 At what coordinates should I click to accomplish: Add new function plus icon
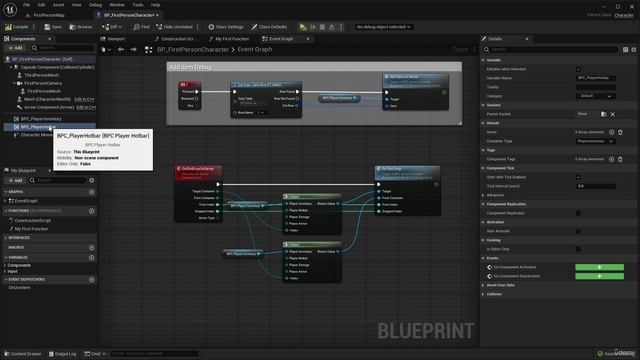91,211
